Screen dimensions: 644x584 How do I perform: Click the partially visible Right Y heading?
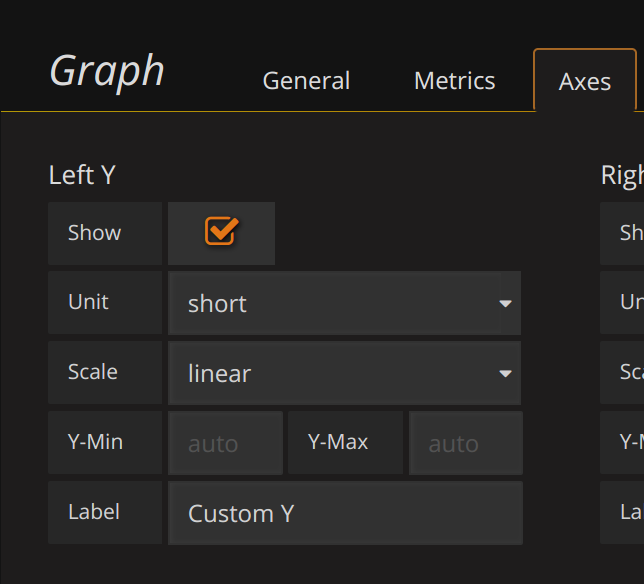622,175
